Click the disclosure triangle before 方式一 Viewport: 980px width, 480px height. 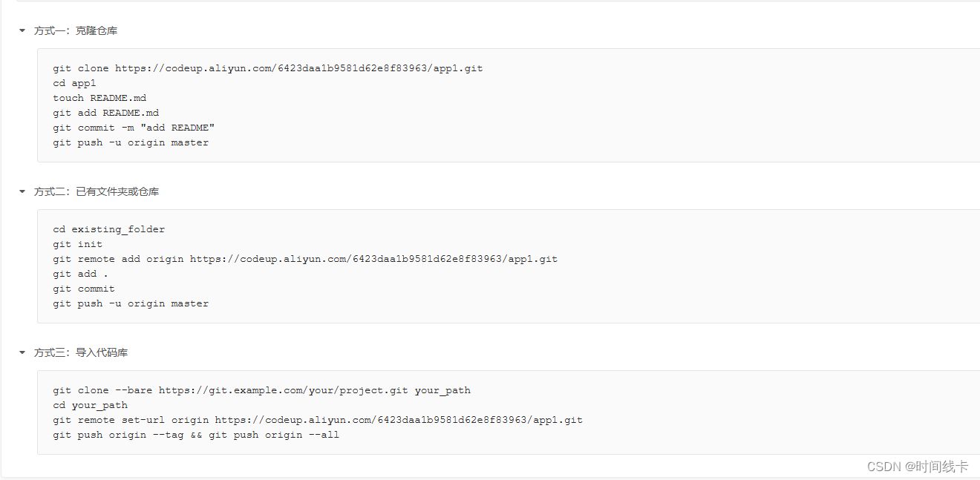pyautogui.click(x=22, y=30)
